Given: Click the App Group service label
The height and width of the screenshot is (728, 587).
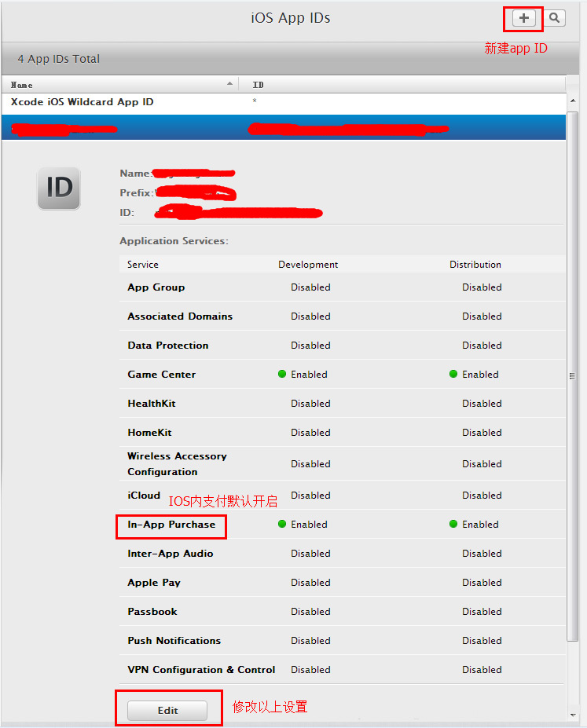Looking at the screenshot, I should click(x=156, y=287).
